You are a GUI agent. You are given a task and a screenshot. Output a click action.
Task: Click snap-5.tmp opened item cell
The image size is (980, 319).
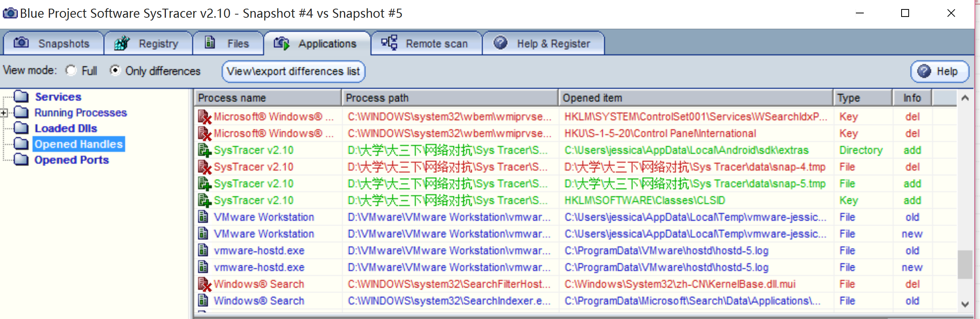tap(695, 184)
